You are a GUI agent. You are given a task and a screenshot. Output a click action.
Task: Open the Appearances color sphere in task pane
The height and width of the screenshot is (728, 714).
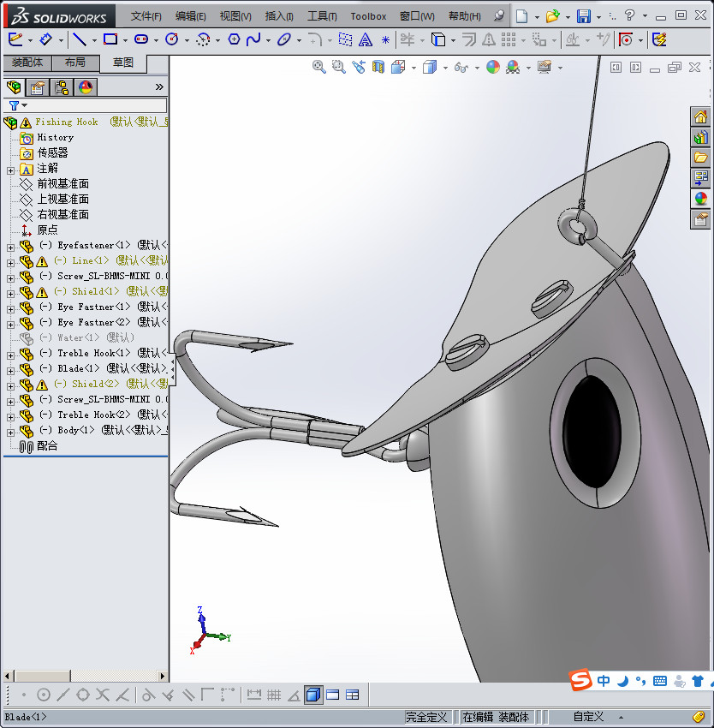pos(700,198)
